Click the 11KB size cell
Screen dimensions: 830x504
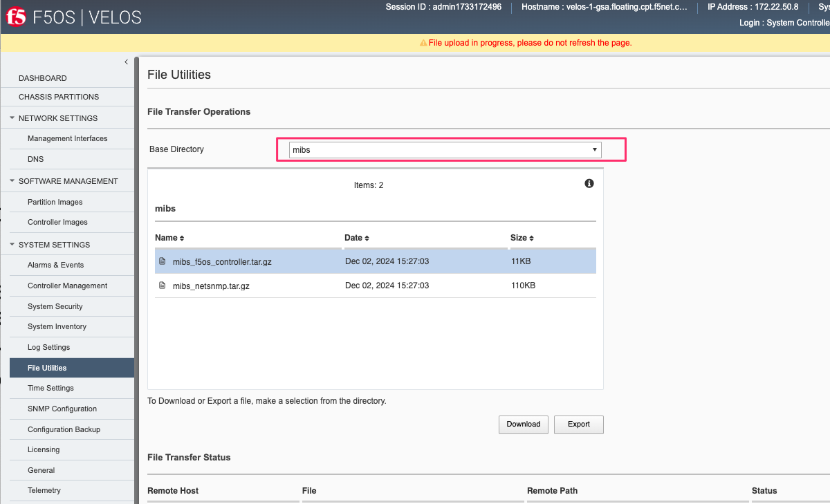click(521, 261)
